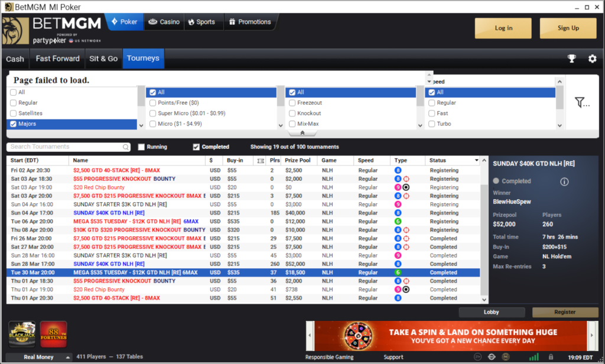Viewport: 605px width, 364px height.
Task: Collapse the Speed filter header triangle
Action: (429, 82)
